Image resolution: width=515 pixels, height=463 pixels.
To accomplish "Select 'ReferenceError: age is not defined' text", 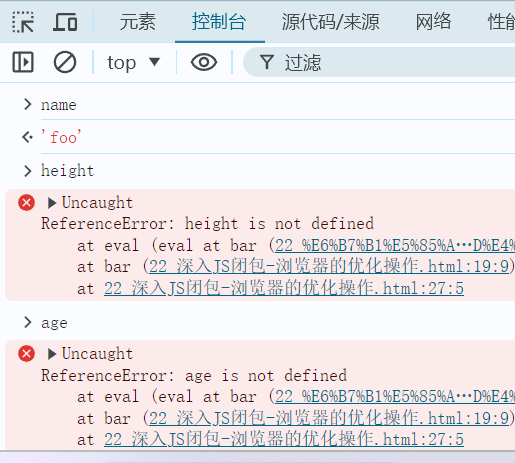I will (x=194, y=376).
